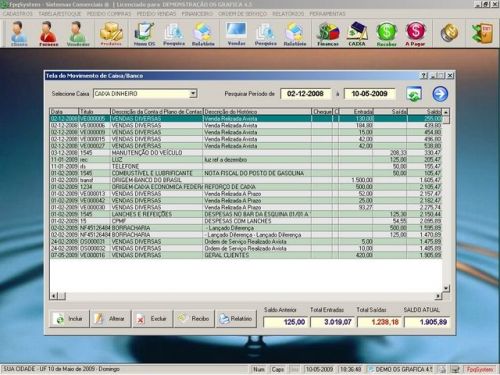Viewport: 500px width, 375px height.
Task: Open the TABELA/ESTOQUE menu
Action: click(x=60, y=14)
